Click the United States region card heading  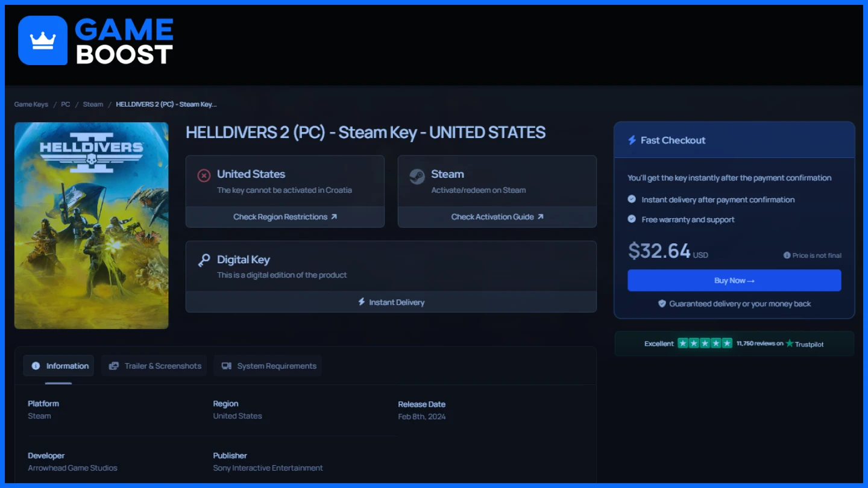pyautogui.click(x=251, y=174)
